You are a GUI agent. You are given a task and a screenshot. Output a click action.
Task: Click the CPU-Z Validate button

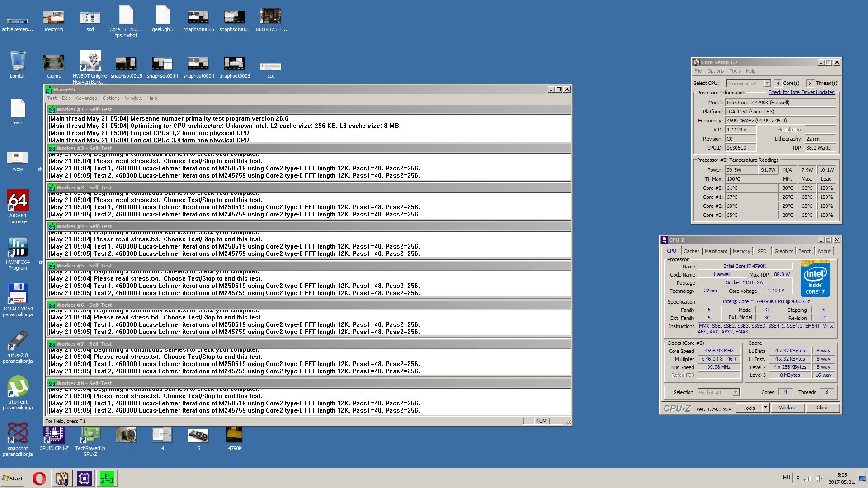tap(787, 408)
